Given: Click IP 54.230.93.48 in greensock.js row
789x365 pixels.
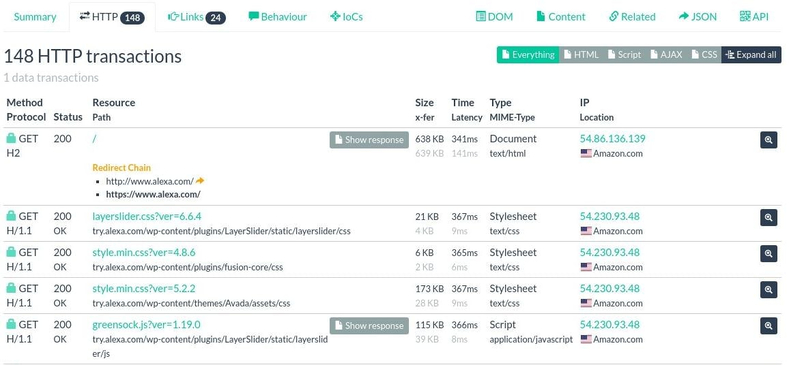Looking at the screenshot, I should (x=610, y=325).
